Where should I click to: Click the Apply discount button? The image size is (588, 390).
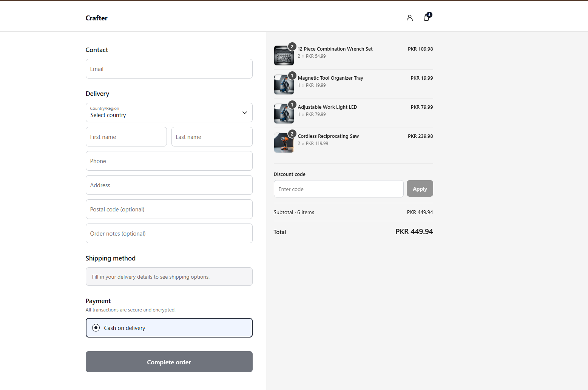[x=420, y=188]
